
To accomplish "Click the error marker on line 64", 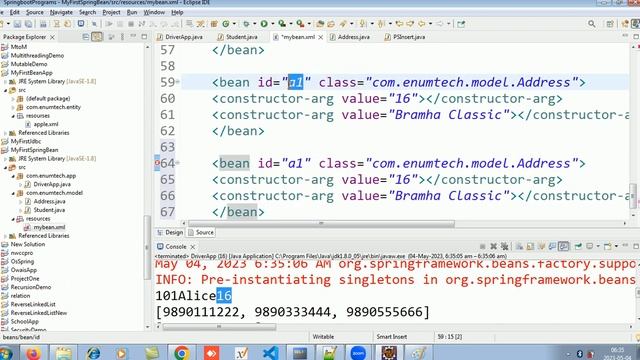I will (157, 163).
